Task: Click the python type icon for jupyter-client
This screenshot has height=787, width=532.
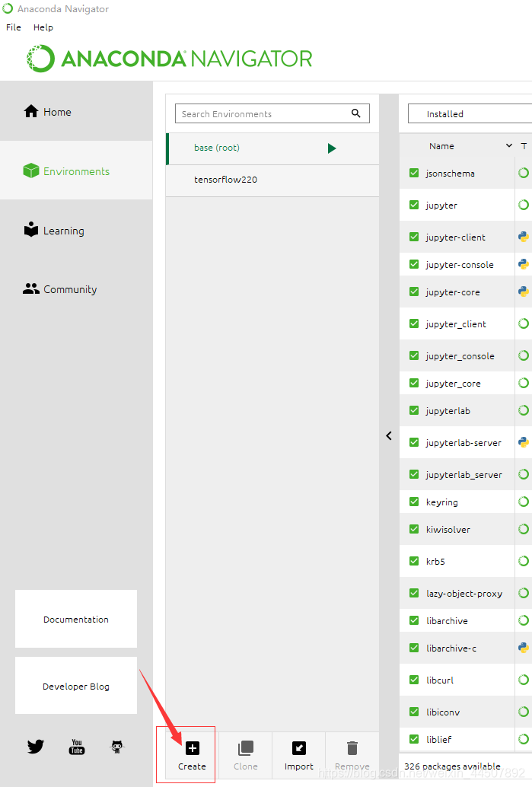Action: click(524, 237)
